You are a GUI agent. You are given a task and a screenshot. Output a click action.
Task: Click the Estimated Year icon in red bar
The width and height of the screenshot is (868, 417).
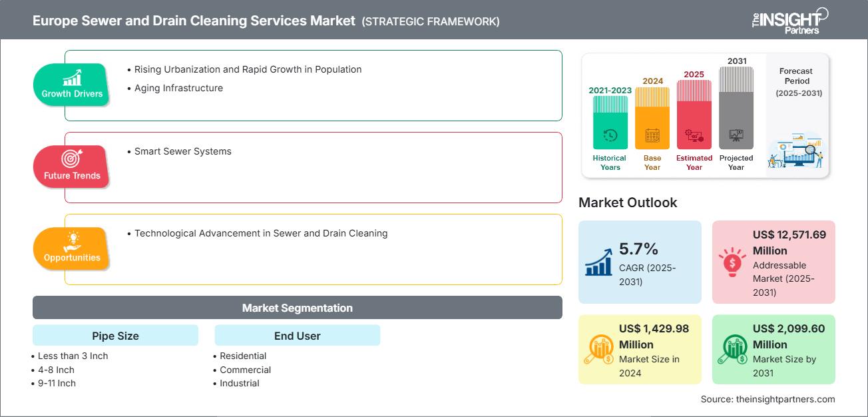694,136
